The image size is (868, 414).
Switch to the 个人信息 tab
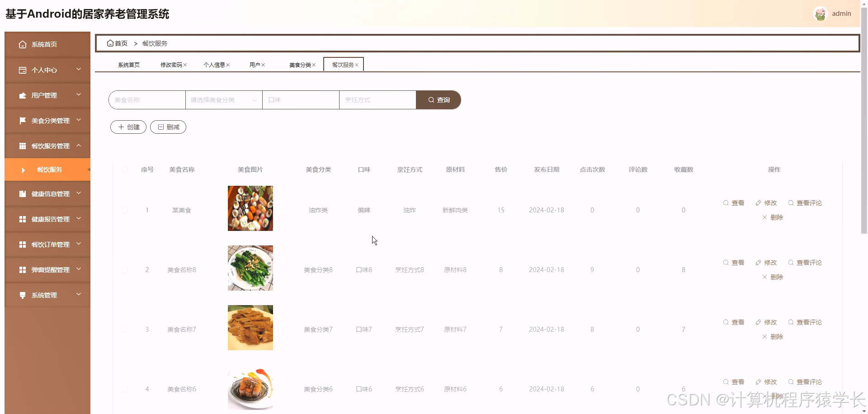(214, 65)
